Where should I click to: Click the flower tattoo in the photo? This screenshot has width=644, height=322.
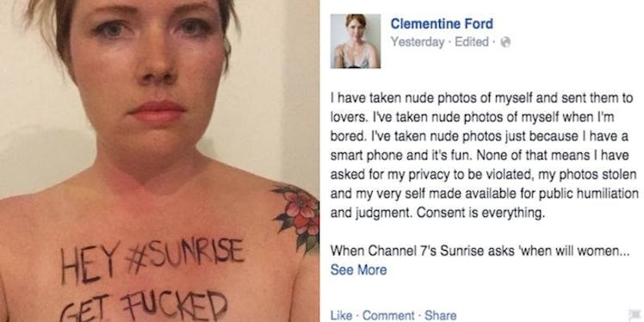click(x=296, y=216)
